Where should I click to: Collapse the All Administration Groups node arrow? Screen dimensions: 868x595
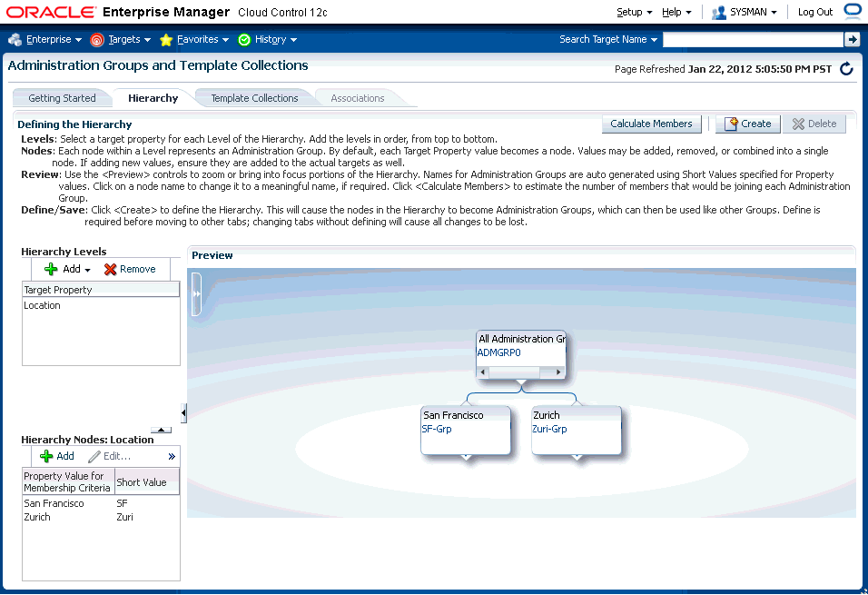(521, 382)
